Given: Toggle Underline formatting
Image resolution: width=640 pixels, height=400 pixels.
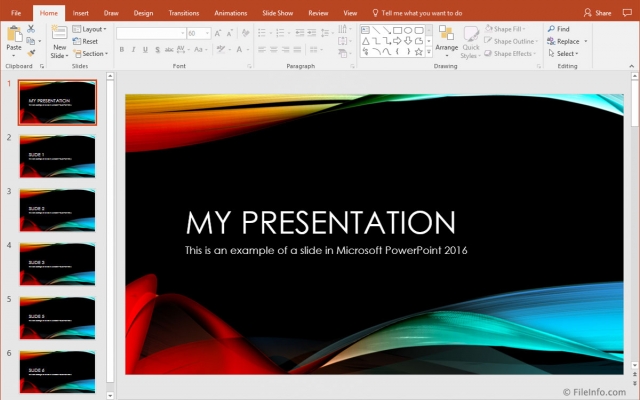Looking at the screenshot, I should pos(145,49).
